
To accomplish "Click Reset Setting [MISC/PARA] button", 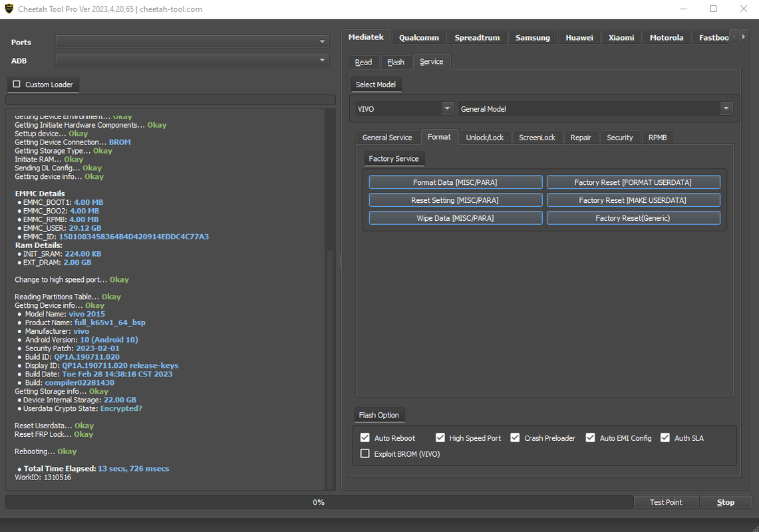I will click(456, 200).
